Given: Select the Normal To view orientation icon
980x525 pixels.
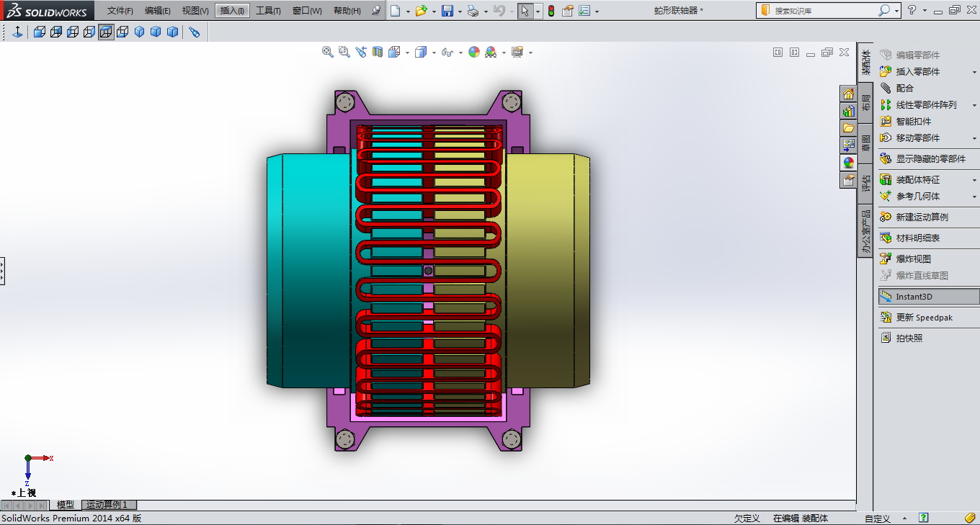Looking at the screenshot, I should pos(17,32).
